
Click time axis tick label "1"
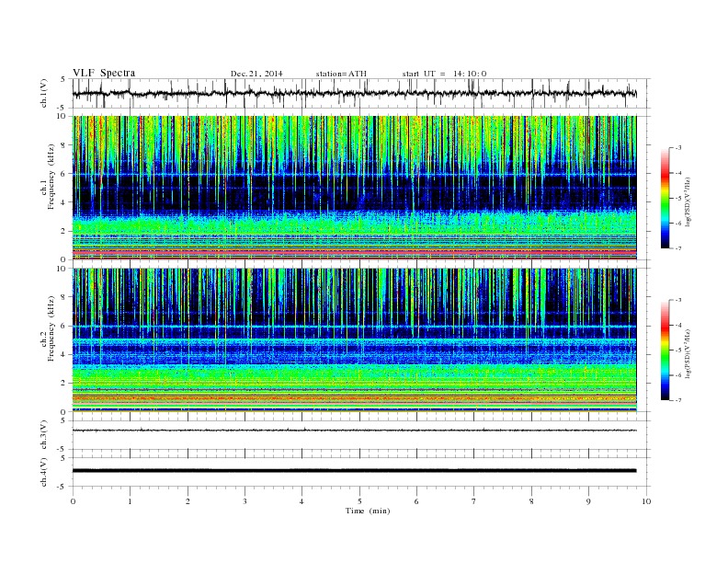pyautogui.click(x=130, y=501)
